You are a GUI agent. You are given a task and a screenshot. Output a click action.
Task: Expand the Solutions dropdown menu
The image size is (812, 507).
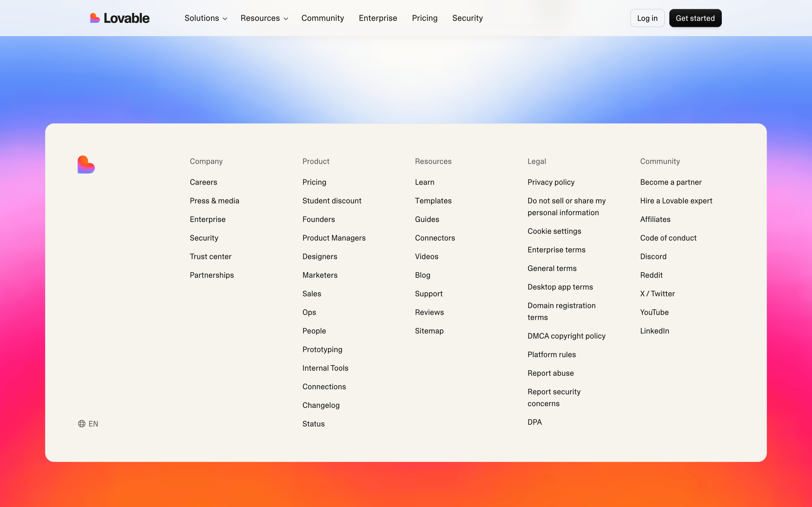point(206,18)
